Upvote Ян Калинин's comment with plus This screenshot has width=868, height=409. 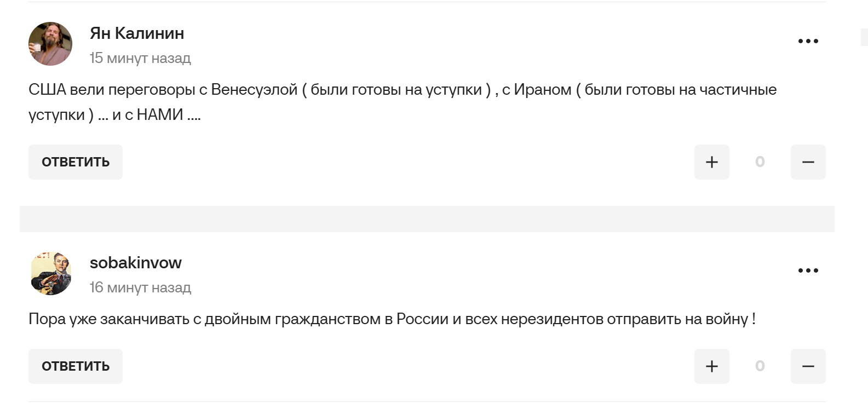(711, 162)
